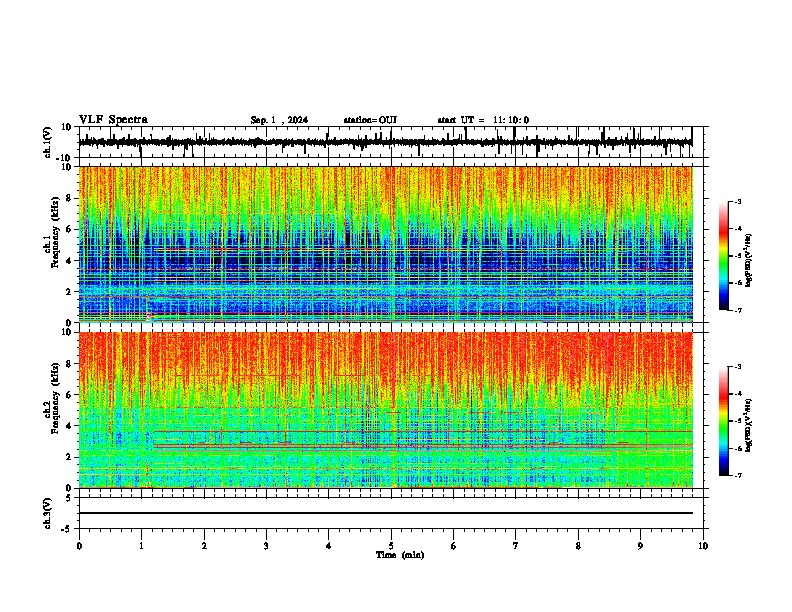Click the time axis tick label "1"
Screen dimensions: 792x612
(141, 546)
